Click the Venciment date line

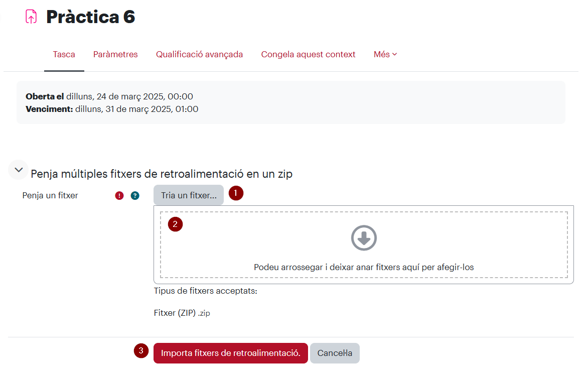coord(112,109)
